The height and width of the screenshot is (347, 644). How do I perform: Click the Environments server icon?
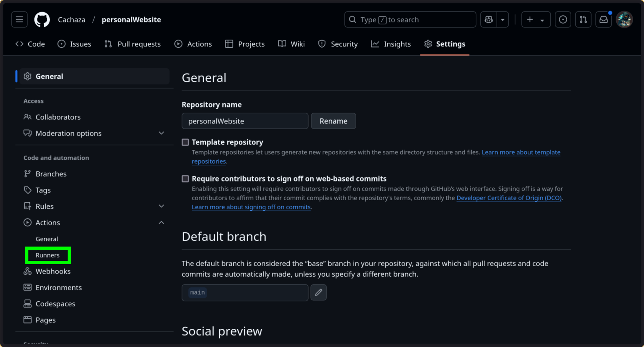pos(27,287)
